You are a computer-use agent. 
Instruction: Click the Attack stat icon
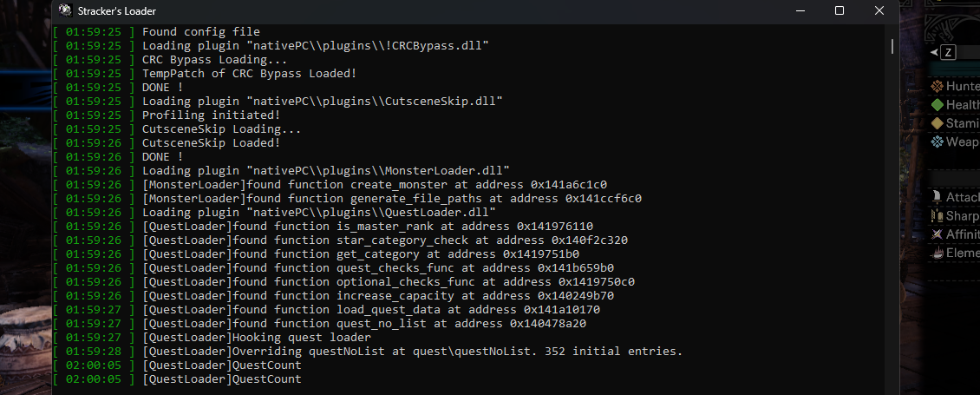pyautogui.click(x=937, y=197)
